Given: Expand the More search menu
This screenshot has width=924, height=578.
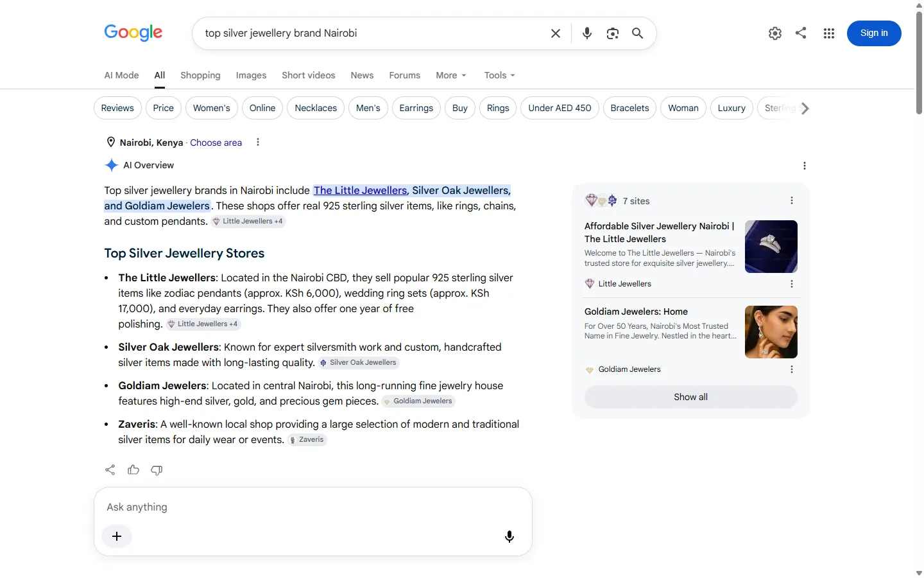Looking at the screenshot, I should pos(451,75).
